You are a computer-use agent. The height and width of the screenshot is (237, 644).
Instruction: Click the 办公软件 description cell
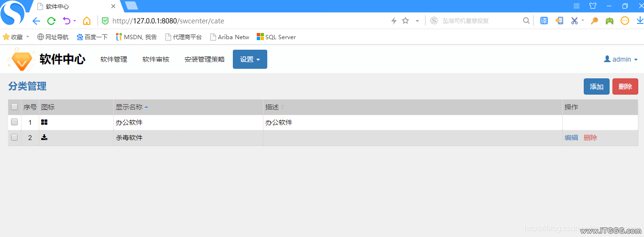tap(413, 122)
